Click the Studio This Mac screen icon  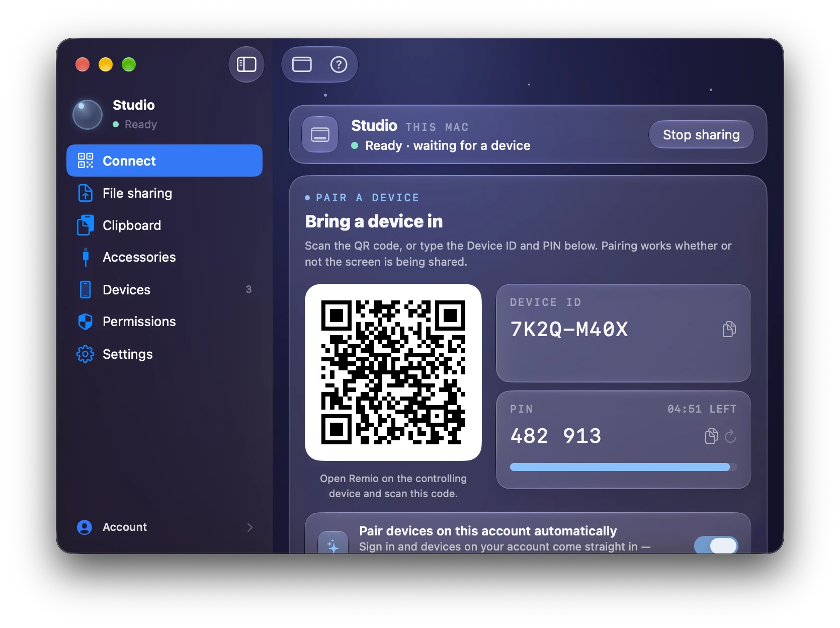[x=320, y=134]
